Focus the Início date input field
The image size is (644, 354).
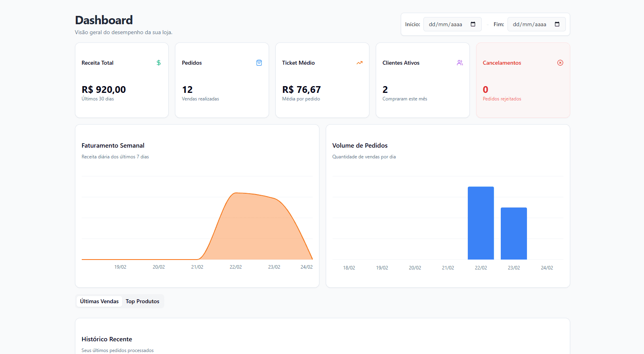point(446,24)
